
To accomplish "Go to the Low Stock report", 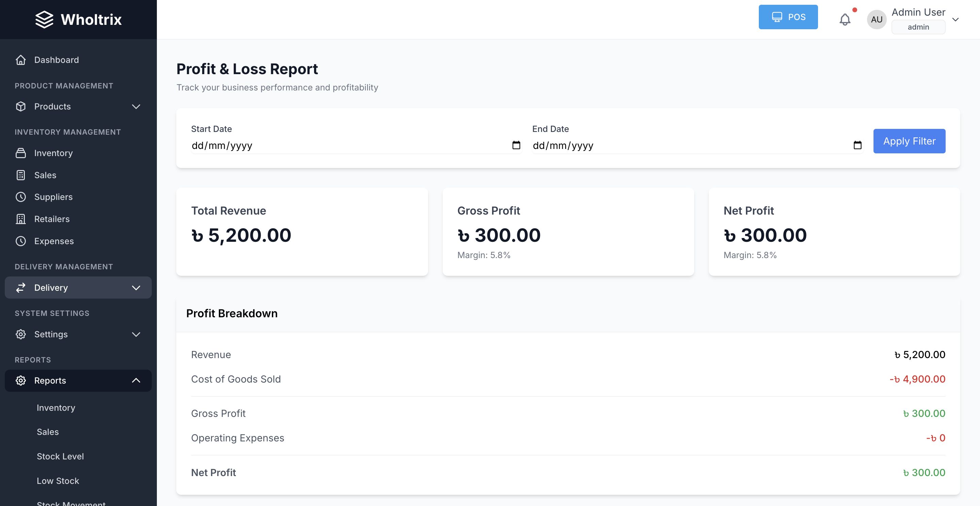I will (x=58, y=481).
